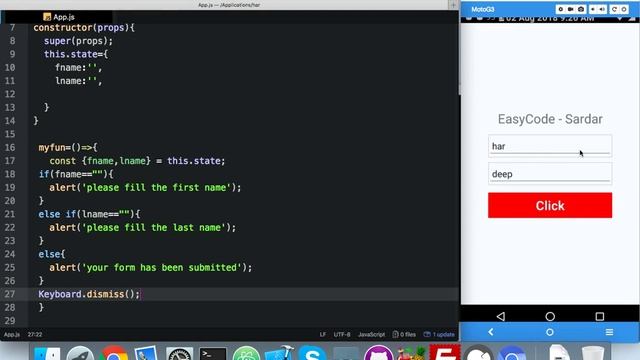Click the circle icon at right of emulator toolbar

click(624, 9)
